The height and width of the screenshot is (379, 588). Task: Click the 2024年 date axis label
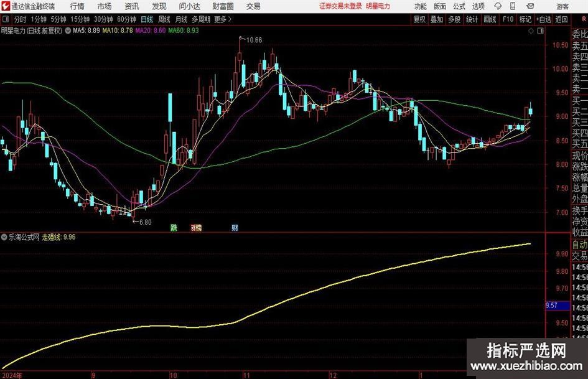tap(12, 375)
